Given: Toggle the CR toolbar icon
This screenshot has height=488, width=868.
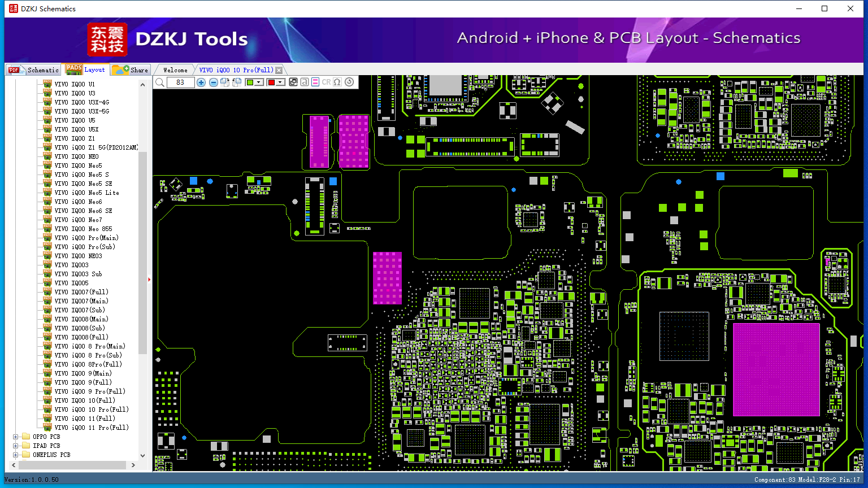Looking at the screenshot, I should coord(326,82).
